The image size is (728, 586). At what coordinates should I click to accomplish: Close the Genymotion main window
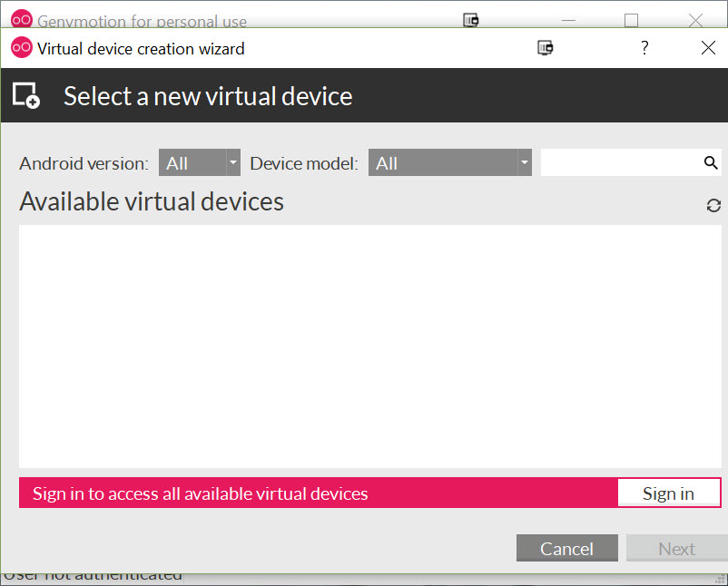coord(695,20)
